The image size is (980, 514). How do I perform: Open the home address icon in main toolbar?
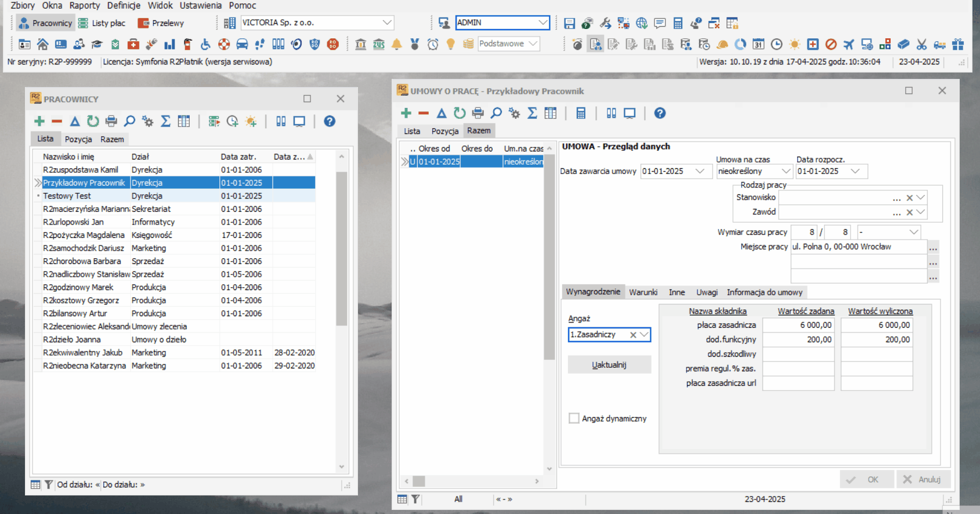(42, 44)
